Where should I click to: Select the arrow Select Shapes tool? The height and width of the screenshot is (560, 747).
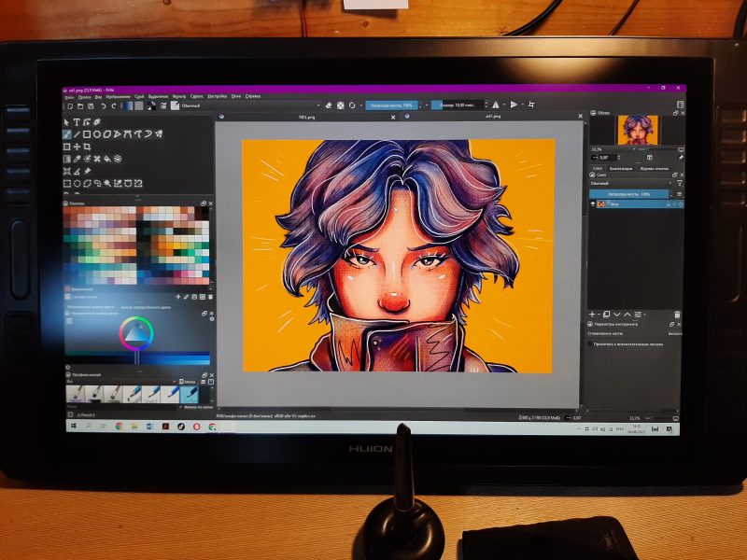(66, 122)
